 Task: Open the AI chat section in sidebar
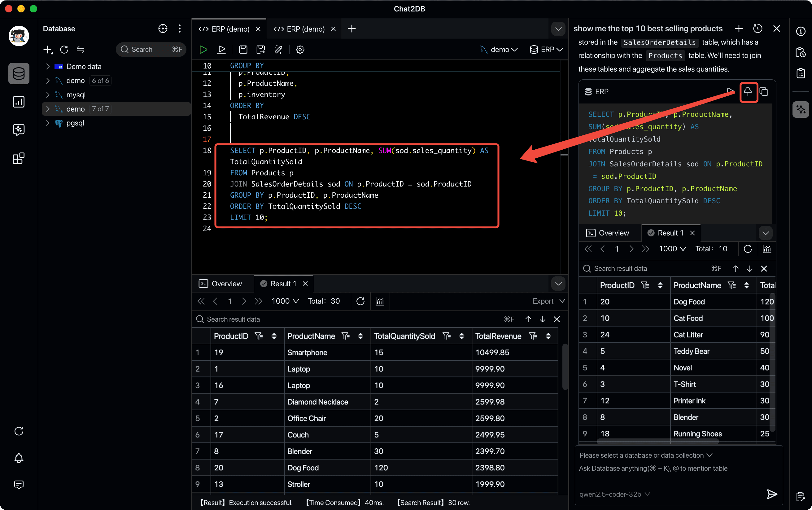19,130
